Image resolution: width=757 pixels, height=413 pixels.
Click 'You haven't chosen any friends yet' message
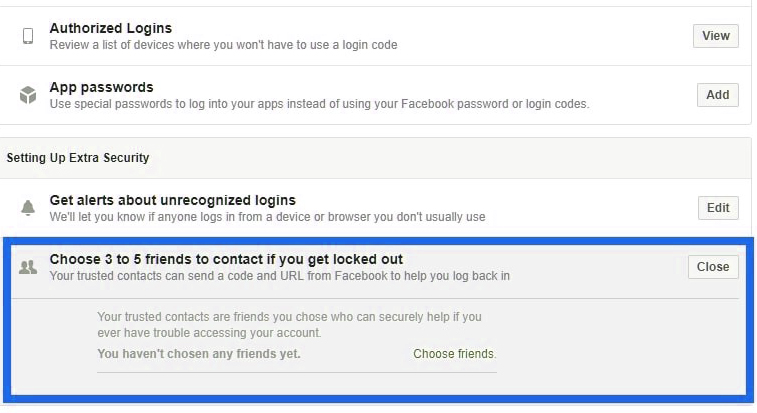(199, 354)
